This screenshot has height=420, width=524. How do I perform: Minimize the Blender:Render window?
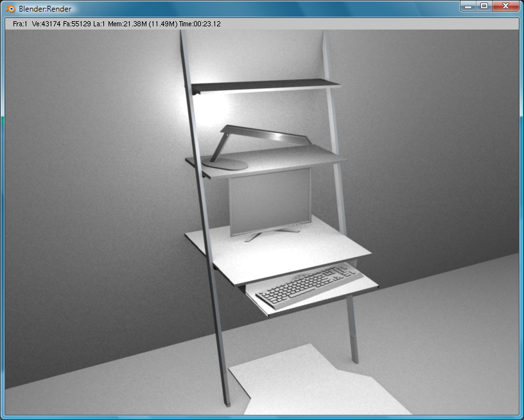click(468, 6)
